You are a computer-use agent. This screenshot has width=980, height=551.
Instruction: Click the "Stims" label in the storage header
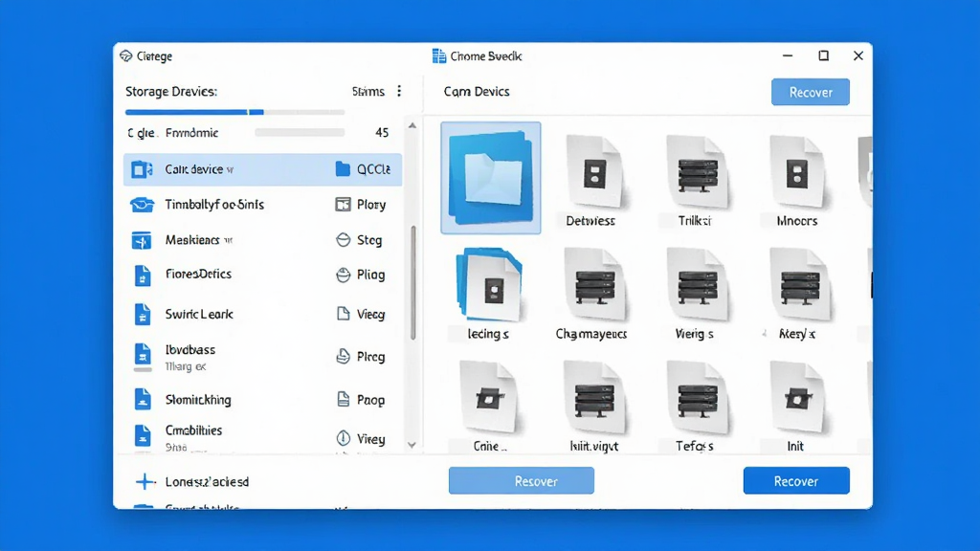pos(368,92)
